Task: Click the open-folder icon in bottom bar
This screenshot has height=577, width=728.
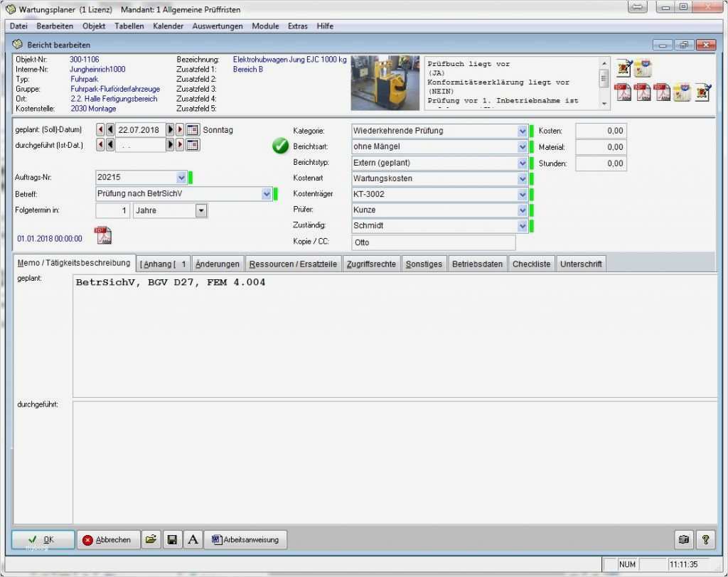Action: pyautogui.click(x=151, y=539)
